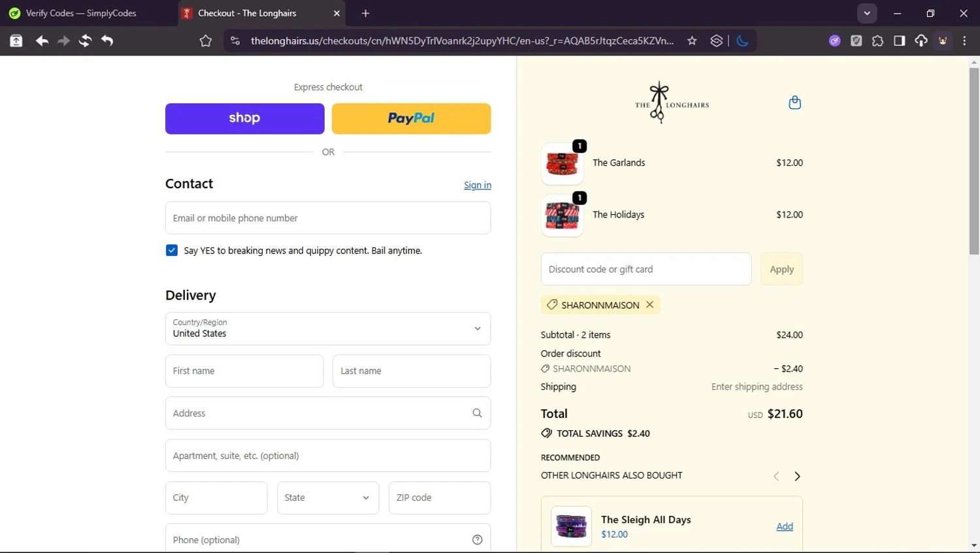Screen dimensions: 980x553
Task: Uncheck the breaking news subscription checkbox
Action: 172,250
